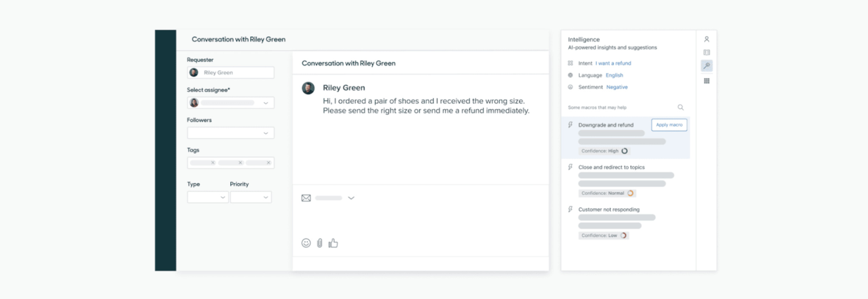The width and height of the screenshot is (868, 299).
Task: Open the apps grid sidebar icon
Action: point(707,81)
